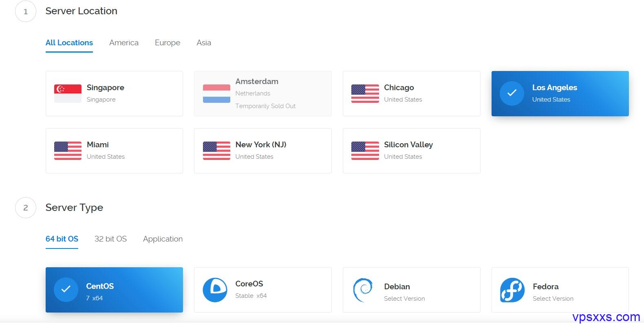Click the US flag beside New York (NJ)
This screenshot has height=326, width=644.
[x=216, y=151]
